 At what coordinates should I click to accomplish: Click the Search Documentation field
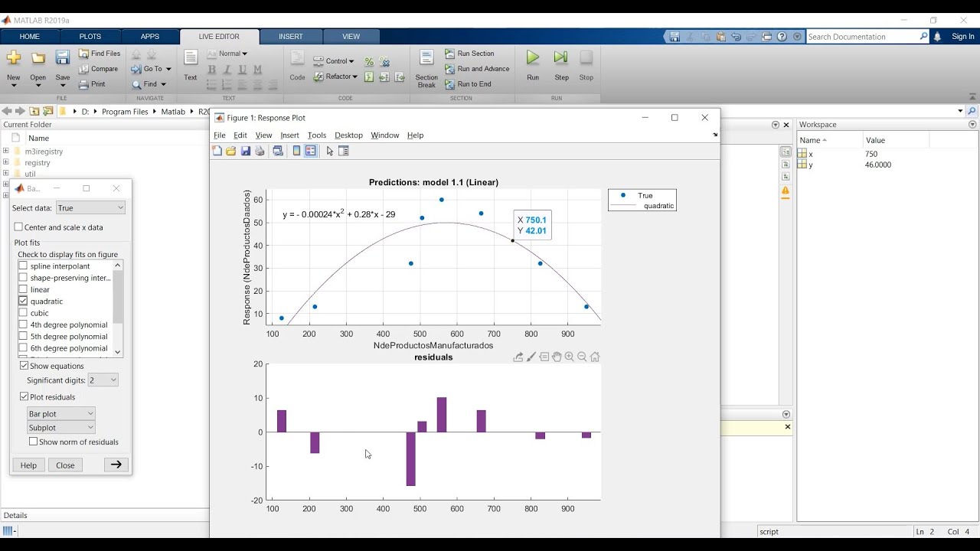(864, 37)
